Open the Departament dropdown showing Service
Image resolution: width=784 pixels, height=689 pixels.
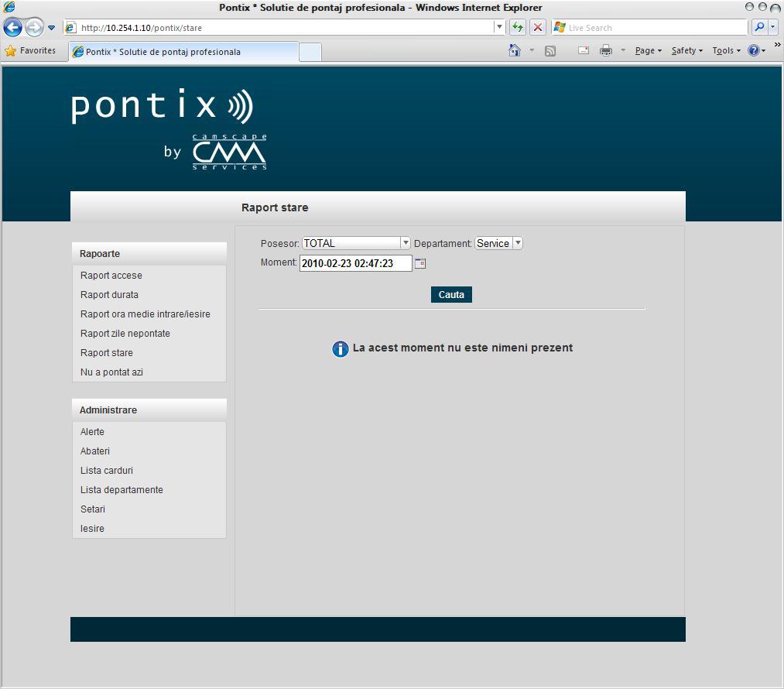tap(498, 243)
